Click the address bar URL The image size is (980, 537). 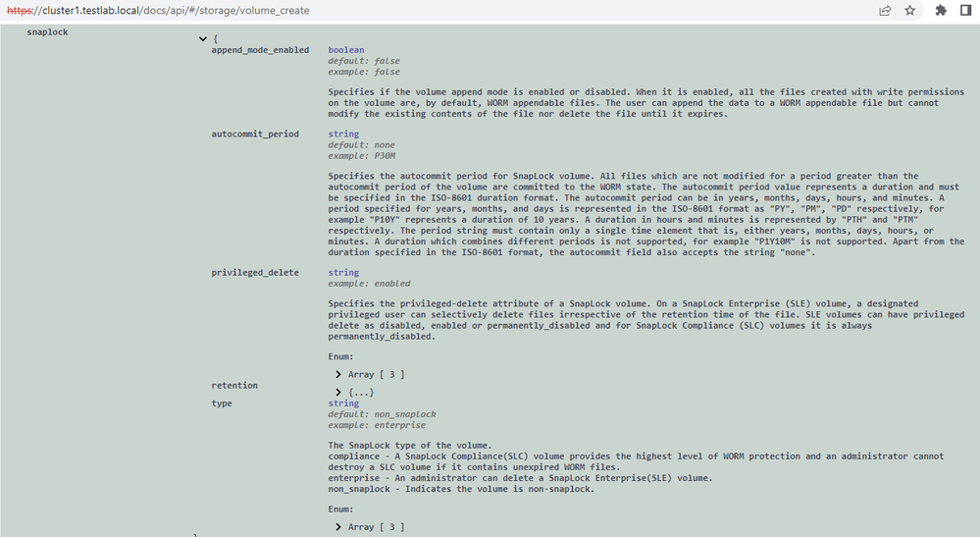[x=158, y=11]
